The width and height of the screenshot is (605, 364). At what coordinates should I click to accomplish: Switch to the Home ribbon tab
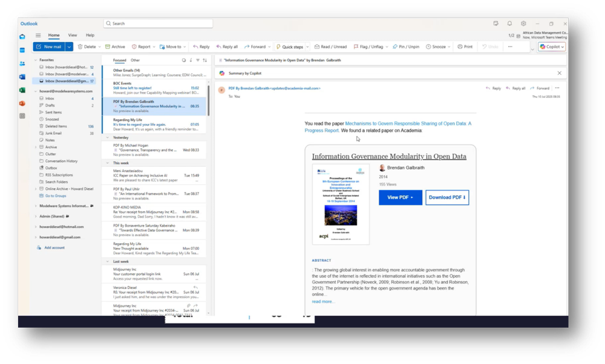54,35
